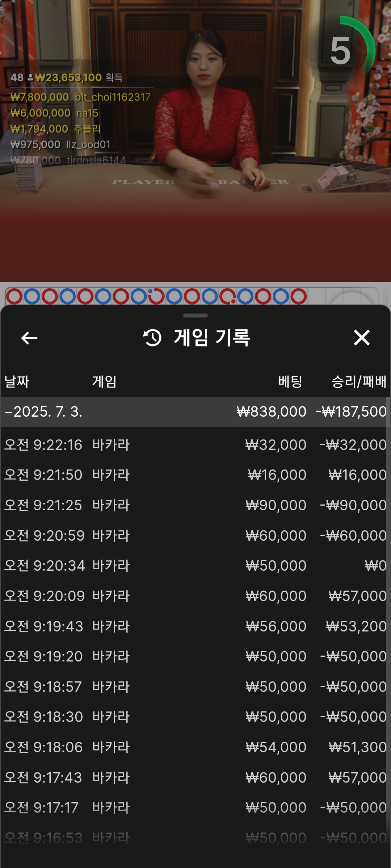
Task: Open the 오전 9:19:43 game record
Action: pos(195,627)
